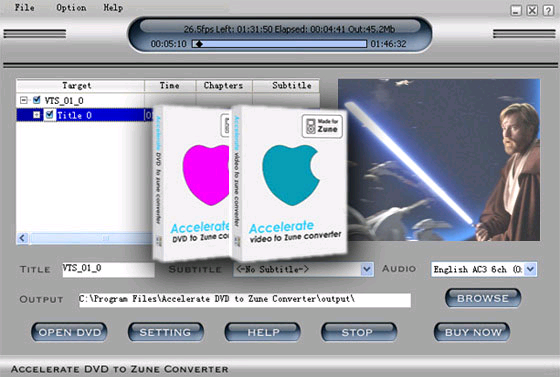Image resolution: width=560 pixels, height=377 pixels.
Task: Collapse the VTS_01_0 tree node
Action: (24, 100)
